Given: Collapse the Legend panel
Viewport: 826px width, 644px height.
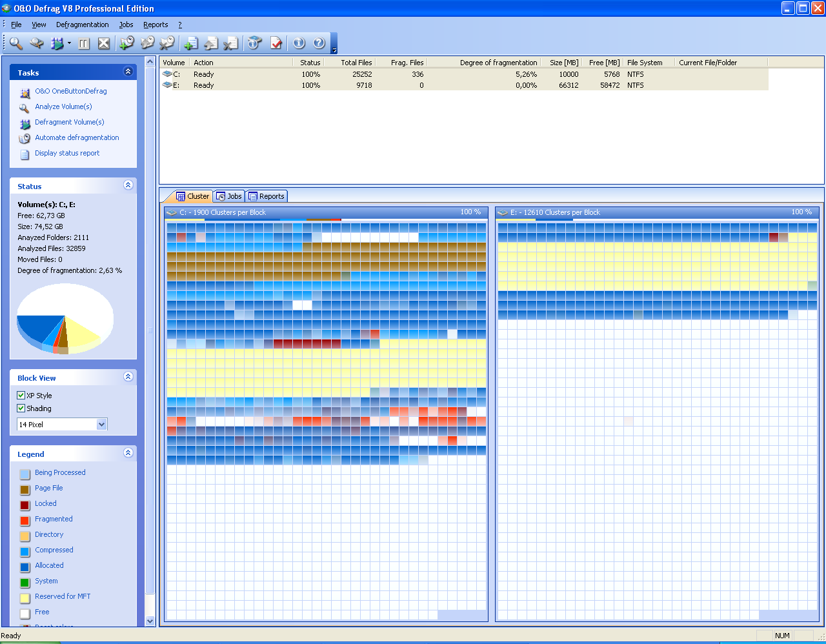Looking at the screenshot, I should pos(128,453).
